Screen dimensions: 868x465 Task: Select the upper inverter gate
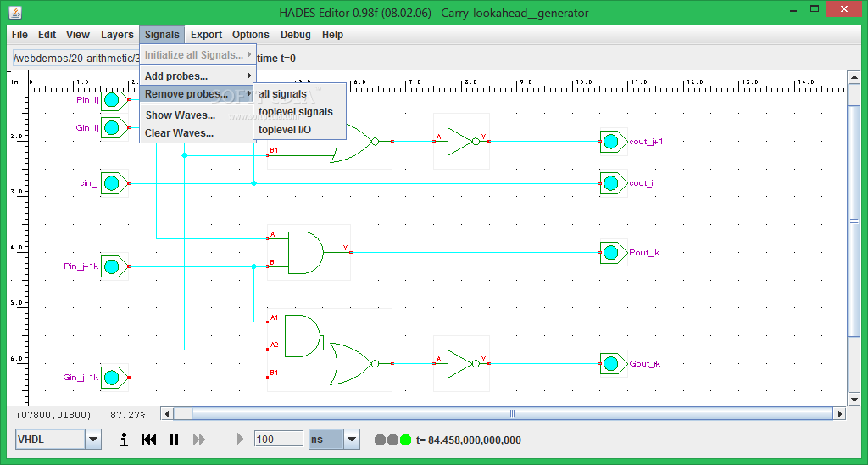click(461, 142)
